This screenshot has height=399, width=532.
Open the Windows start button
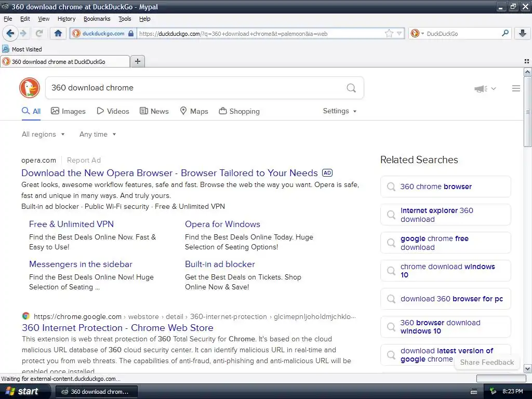[24, 391]
